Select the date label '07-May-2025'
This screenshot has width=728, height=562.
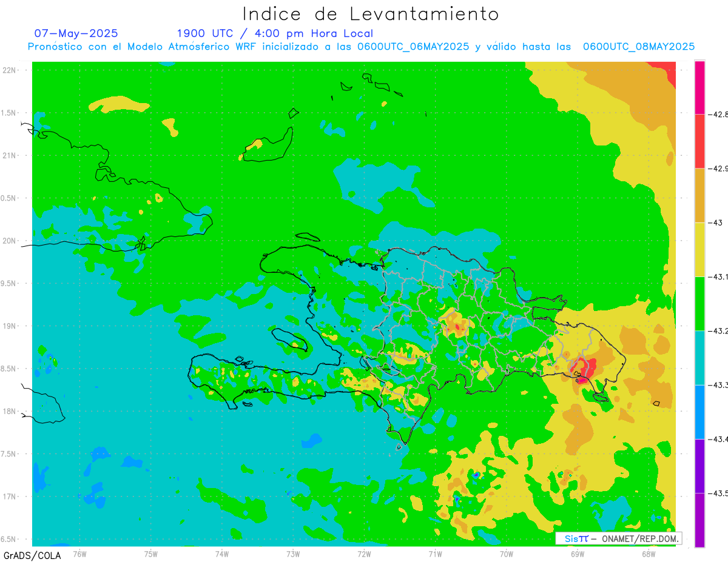[76, 33]
